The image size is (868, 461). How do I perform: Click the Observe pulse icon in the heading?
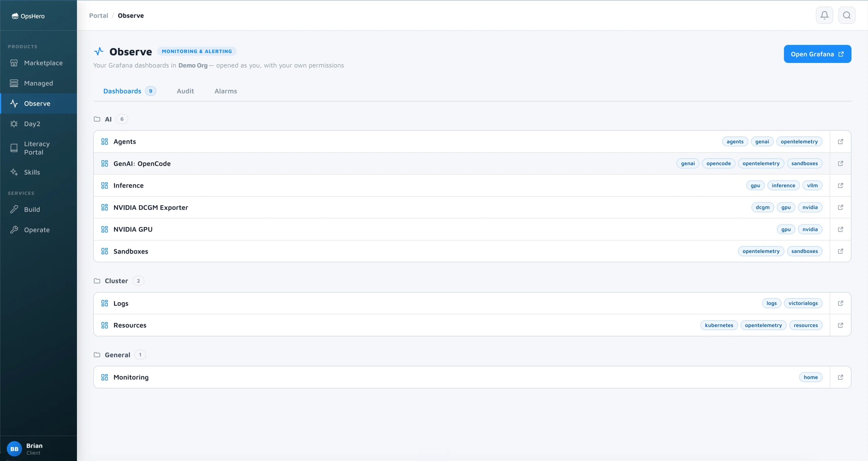pos(99,51)
